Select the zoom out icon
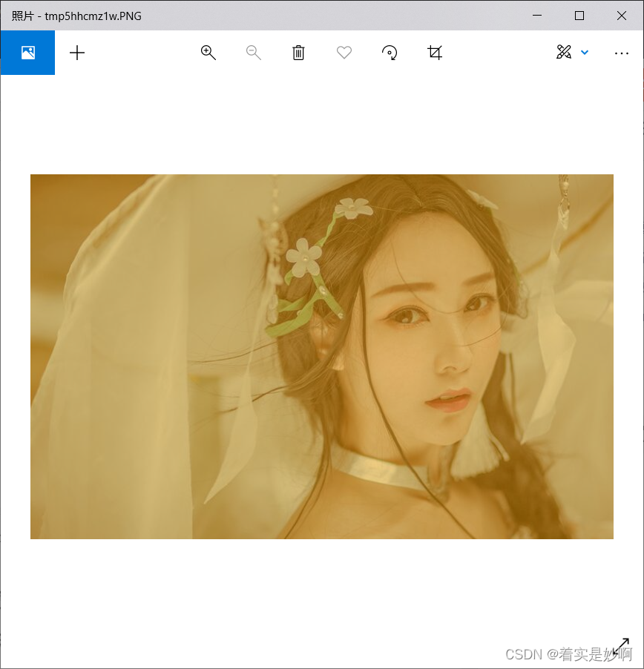 coord(254,53)
